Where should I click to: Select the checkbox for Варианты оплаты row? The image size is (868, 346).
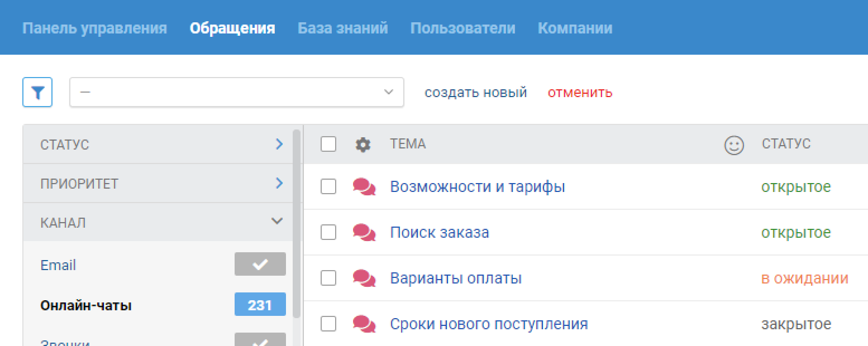[x=328, y=278]
